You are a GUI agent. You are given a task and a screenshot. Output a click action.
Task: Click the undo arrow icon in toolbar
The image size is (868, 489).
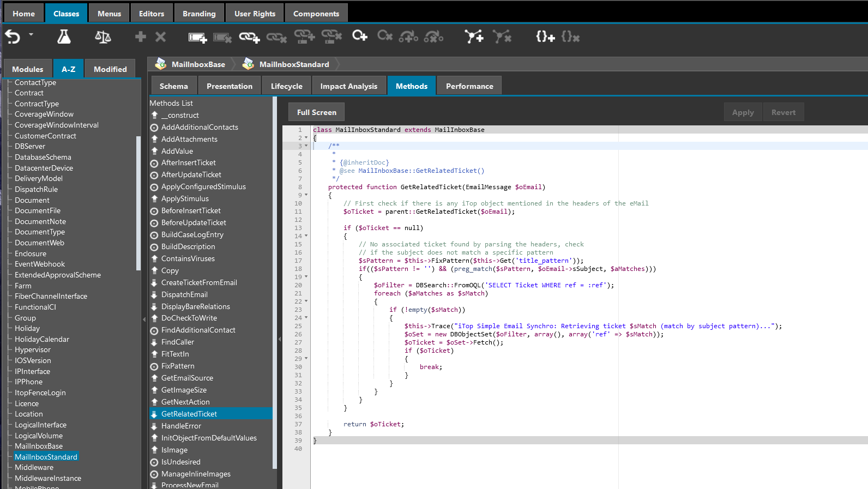tap(13, 37)
